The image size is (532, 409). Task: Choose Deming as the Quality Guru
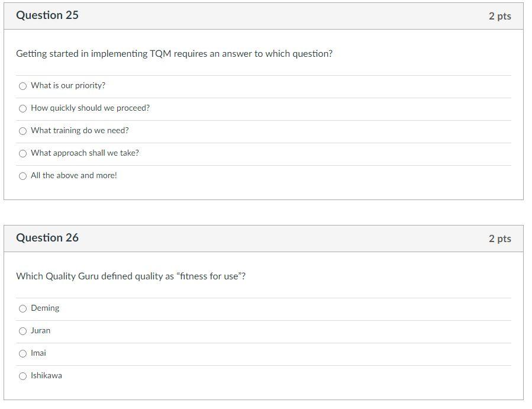[22, 308]
